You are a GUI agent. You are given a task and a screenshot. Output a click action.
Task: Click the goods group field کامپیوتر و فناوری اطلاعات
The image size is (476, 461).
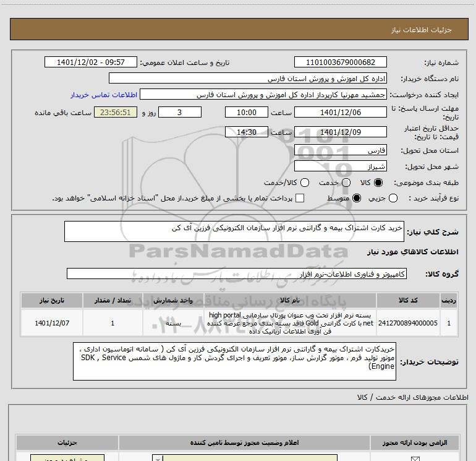237,274
